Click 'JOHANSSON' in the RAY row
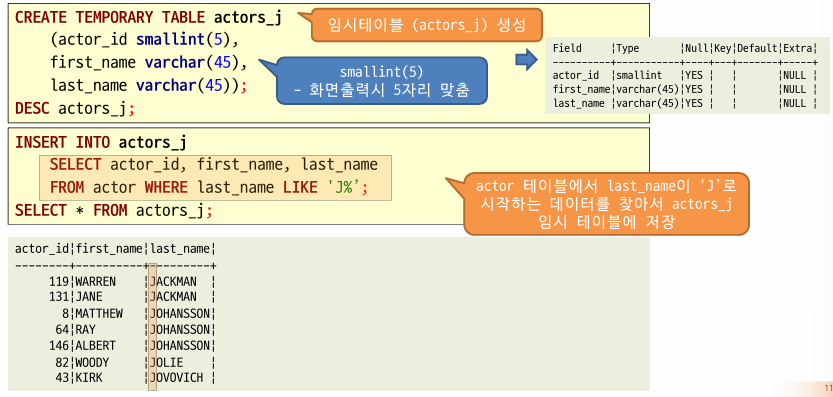The height and width of the screenshot is (397, 833). coord(181,330)
